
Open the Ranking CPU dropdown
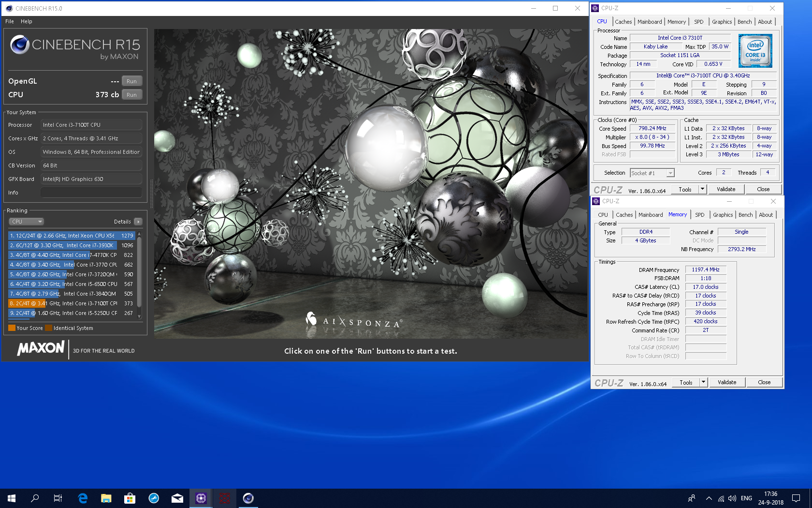26,222
